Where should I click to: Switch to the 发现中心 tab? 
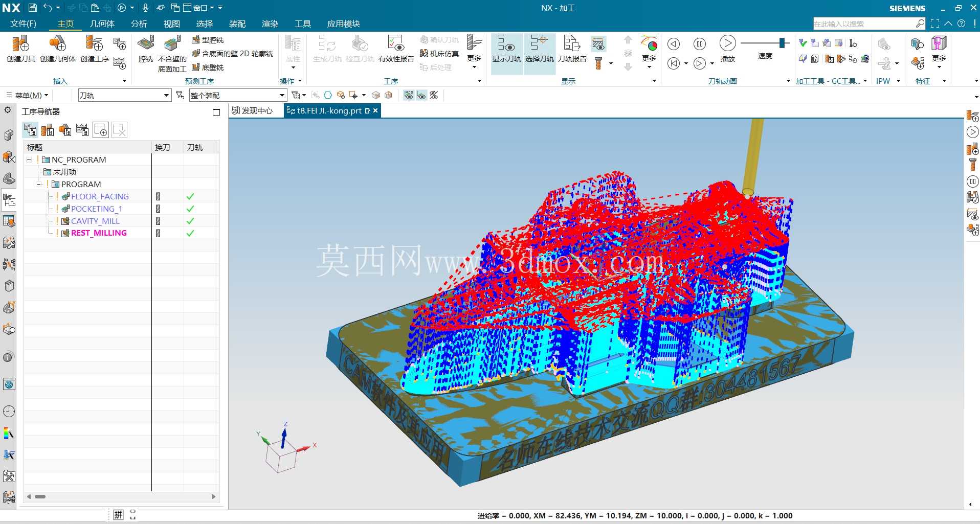[252, 110]
